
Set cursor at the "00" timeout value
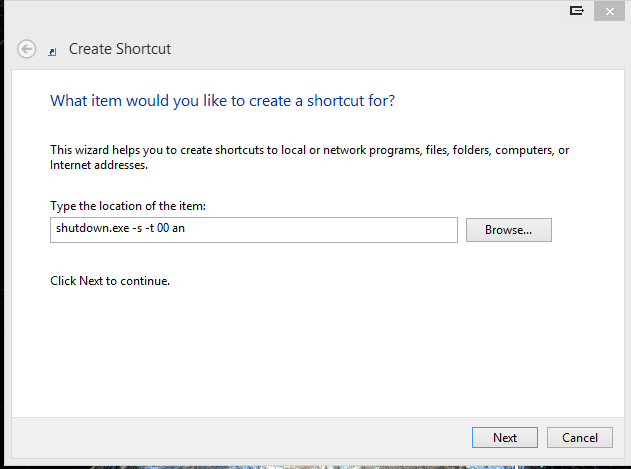click(x=163, y=228)
